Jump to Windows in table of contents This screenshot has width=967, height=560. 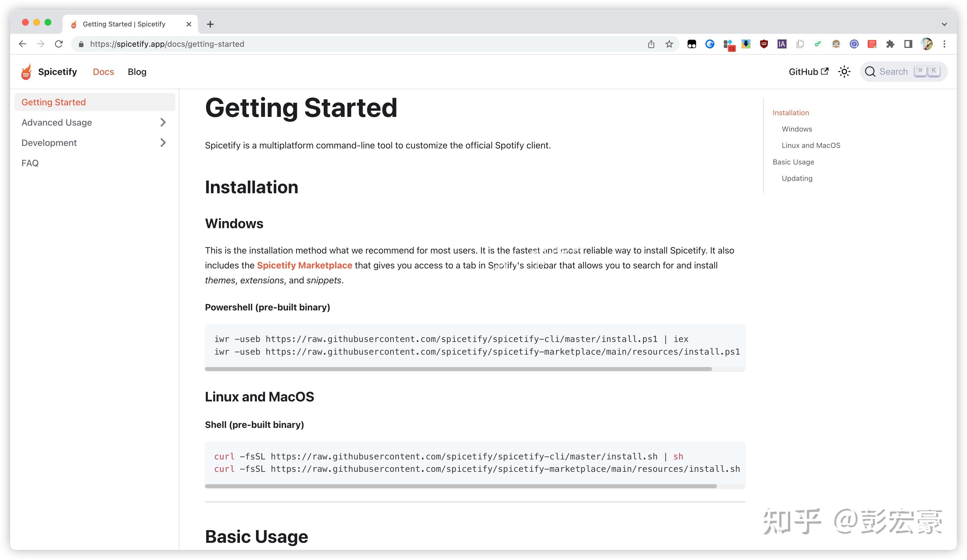tap(797, 129)
